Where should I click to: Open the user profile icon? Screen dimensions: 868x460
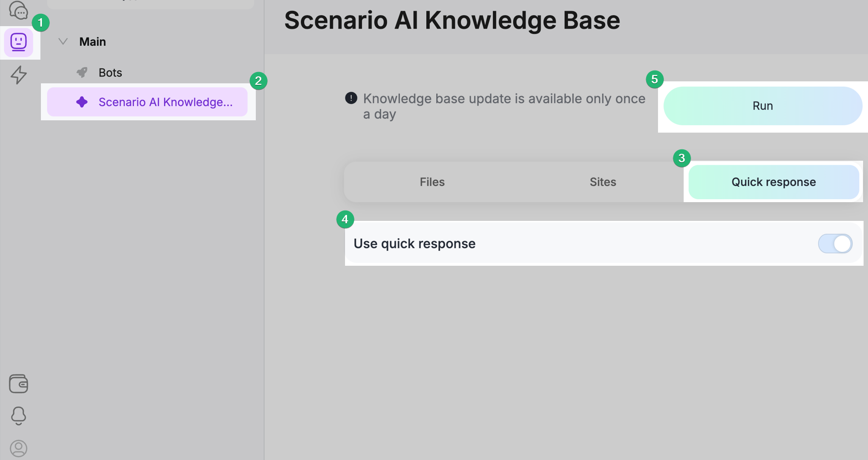[x=19, y=448]
